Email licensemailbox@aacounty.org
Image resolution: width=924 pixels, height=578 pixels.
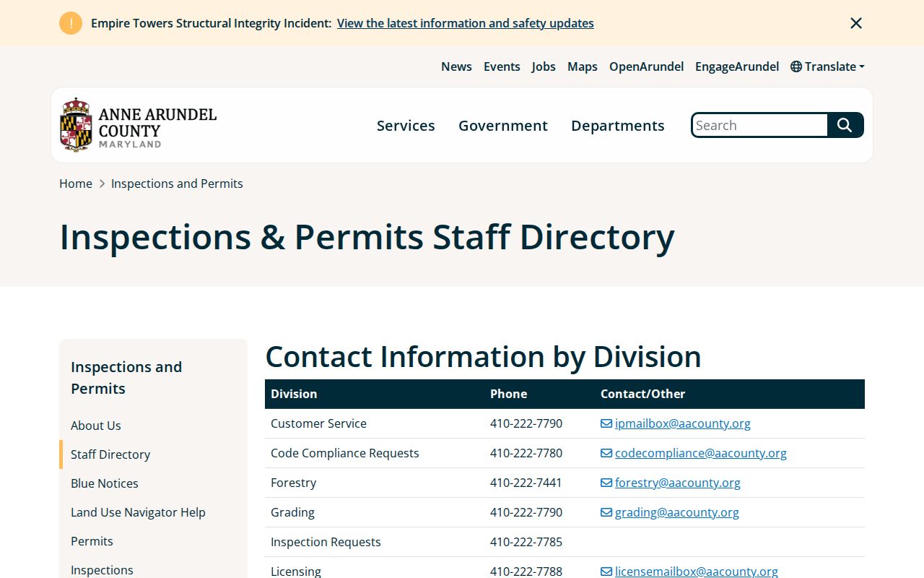(697, 571)
